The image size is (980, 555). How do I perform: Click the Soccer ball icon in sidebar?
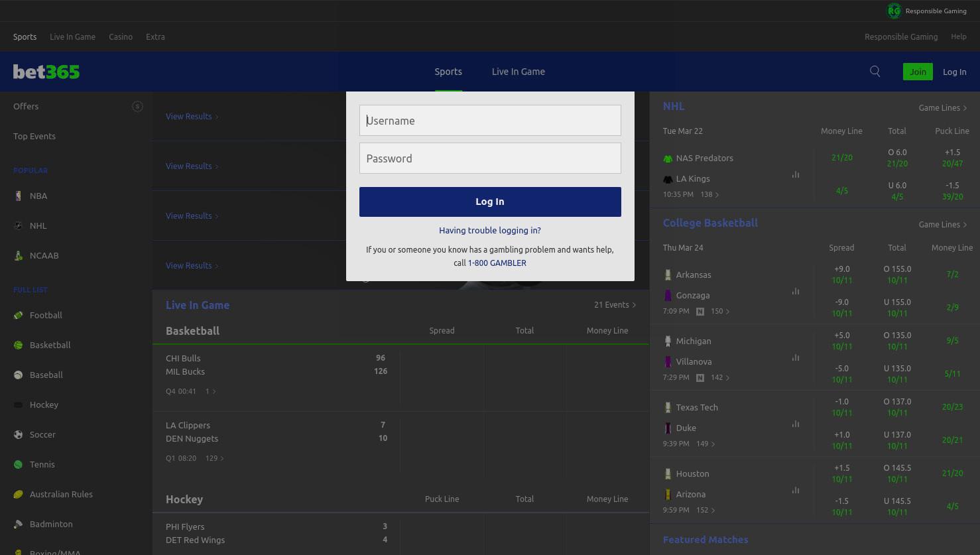pos(18,434)
